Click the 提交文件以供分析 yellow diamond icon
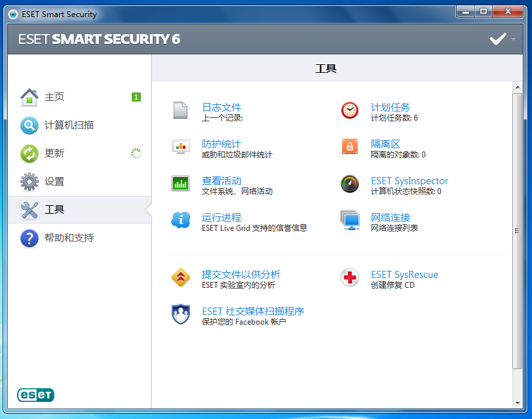The width and height of the screenshot is (532, 419). [181, 277]
